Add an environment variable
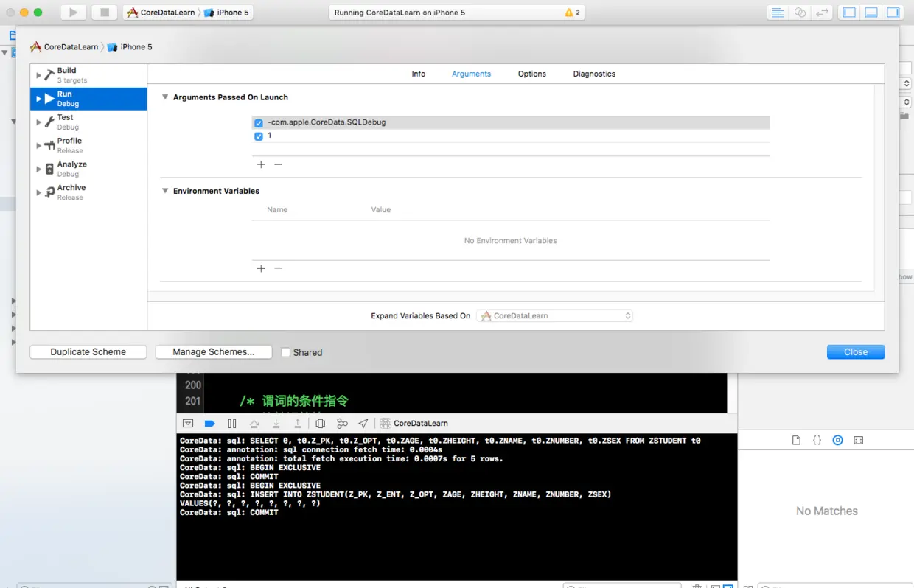This screenshot has width=914, height=588. (261, 268)
